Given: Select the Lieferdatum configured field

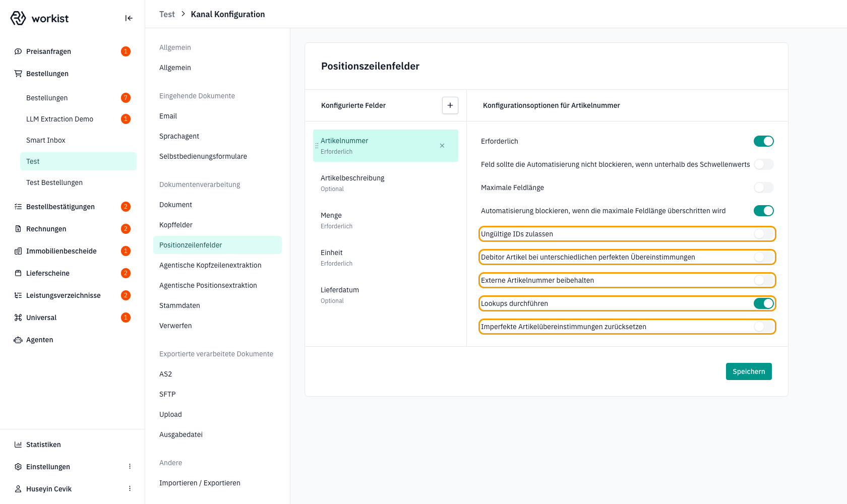Looking at the screenshot, I should pos(386,295).
